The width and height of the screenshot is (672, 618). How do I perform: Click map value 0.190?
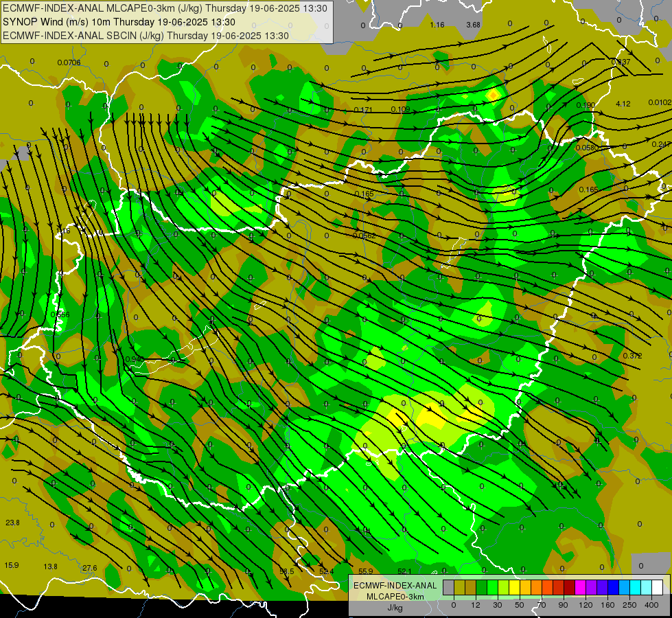point(586,105)
